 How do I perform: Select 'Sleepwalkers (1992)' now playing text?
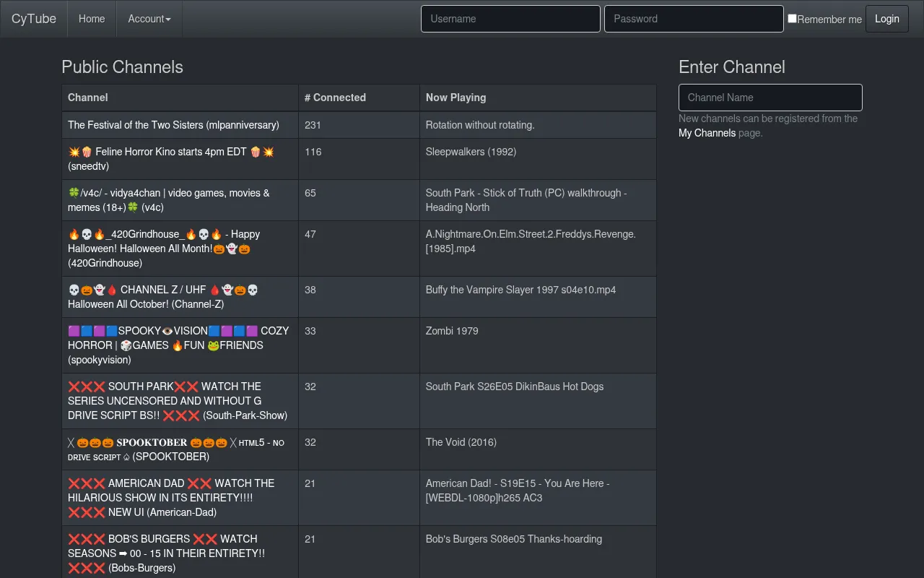pyautogui.click(x=471, y=152)
